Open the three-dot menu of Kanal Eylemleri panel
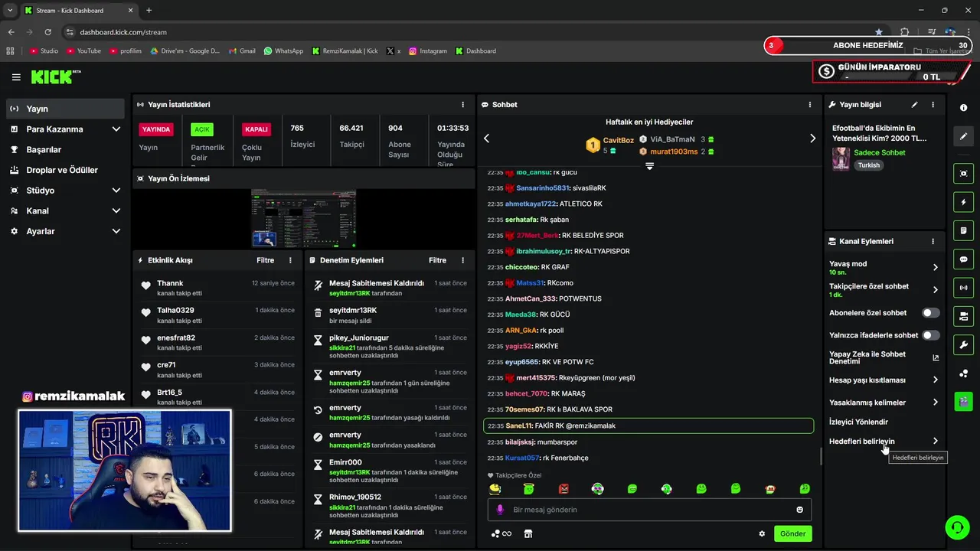This screenshot has width=980, height=551. click(933, 241)
